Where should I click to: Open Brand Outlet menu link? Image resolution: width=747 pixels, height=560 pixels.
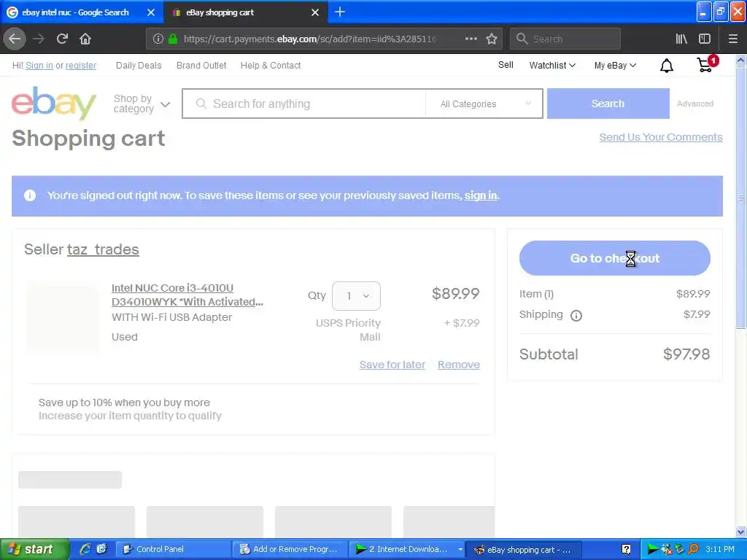[x=201, y=65]
